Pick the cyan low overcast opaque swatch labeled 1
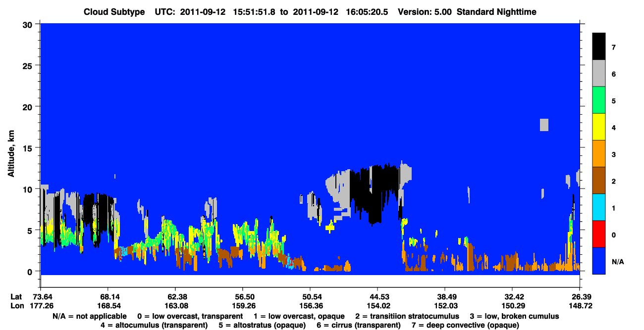The image size is (644, 330). (x=599, y=207)
